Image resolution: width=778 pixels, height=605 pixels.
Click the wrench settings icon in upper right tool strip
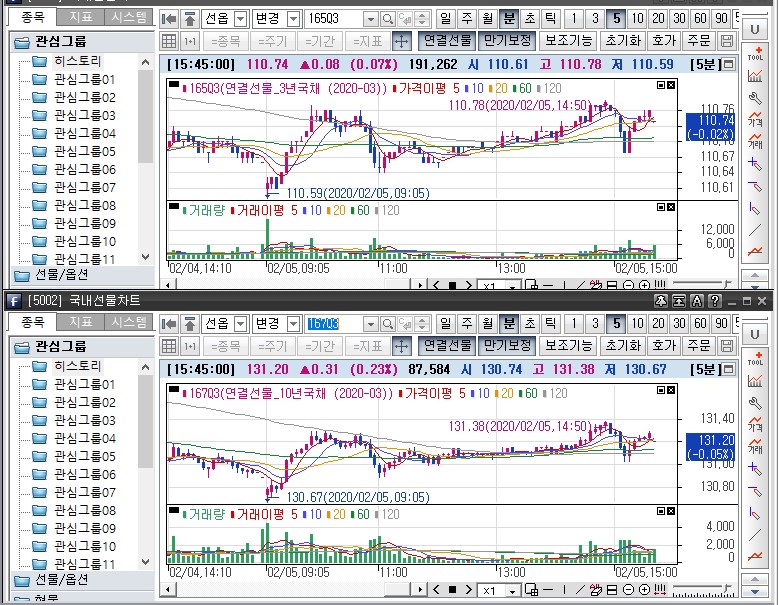tap(755, 98)
